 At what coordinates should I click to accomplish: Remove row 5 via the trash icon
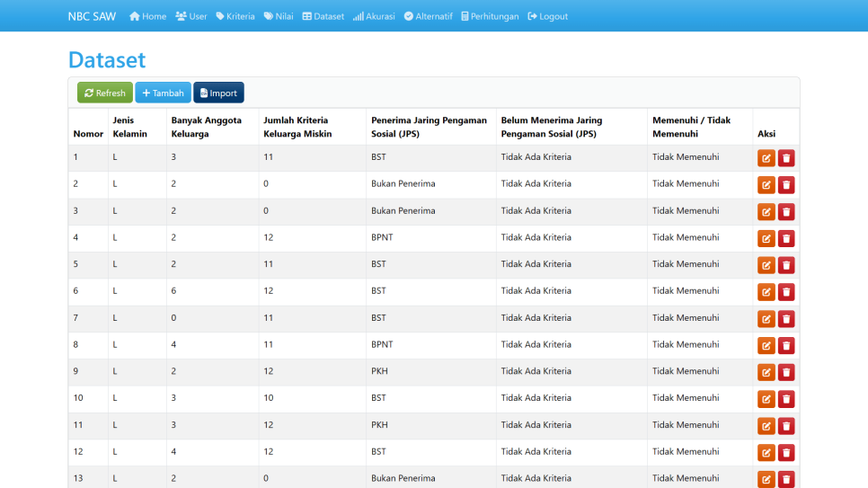point(786,265)
